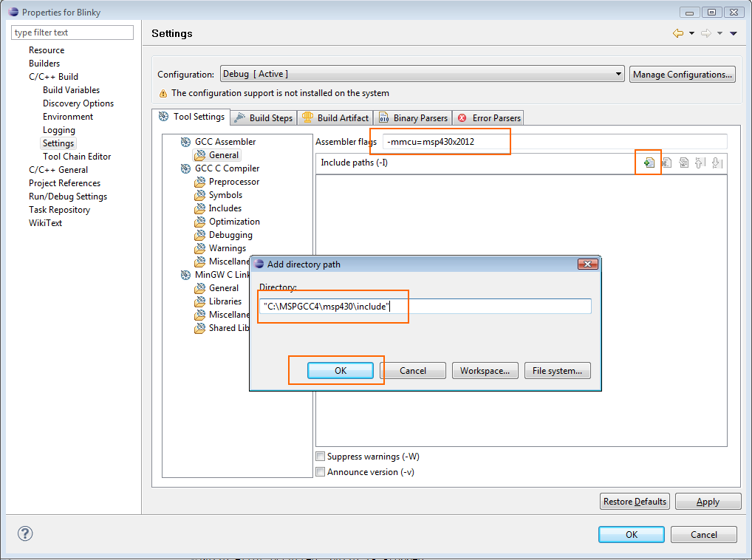The height and width of the screenshot is (560, 752).
Task: Click the add include path icon
Action: [649, 163]
